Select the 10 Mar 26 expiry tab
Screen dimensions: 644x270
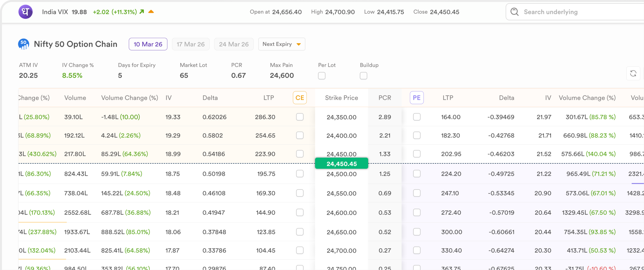click(x=148, y=44)
